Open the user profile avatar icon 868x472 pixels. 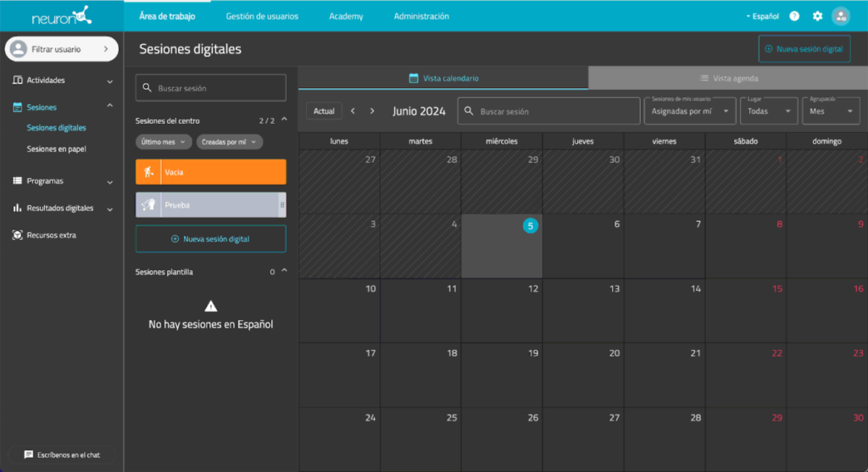[x=841, y=16]
